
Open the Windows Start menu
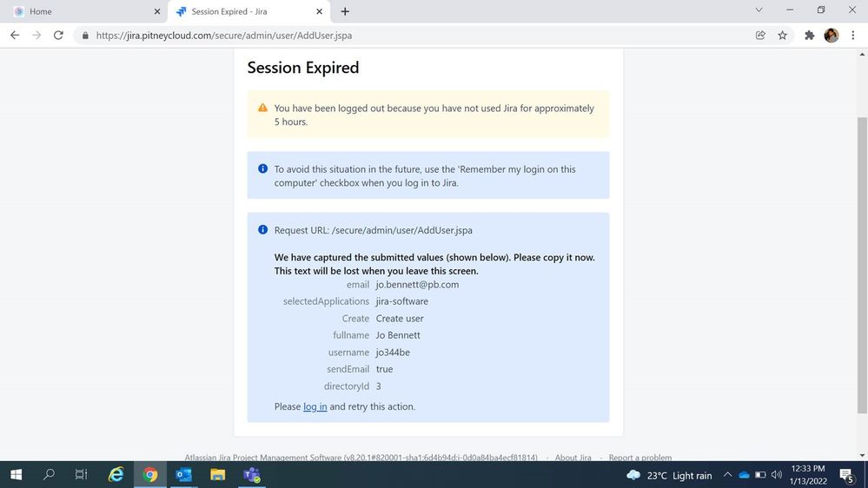point(16,475)
